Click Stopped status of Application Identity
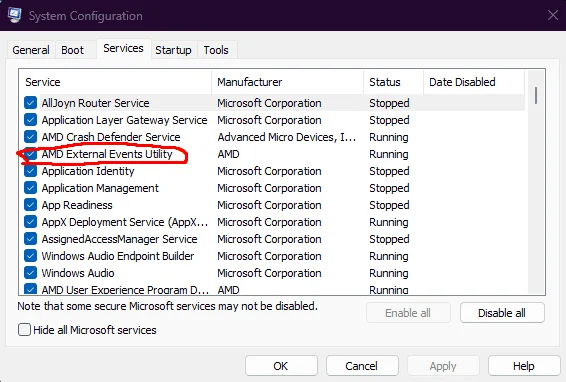The width and height of the screenshot is (566, 382). coord(389,171)
